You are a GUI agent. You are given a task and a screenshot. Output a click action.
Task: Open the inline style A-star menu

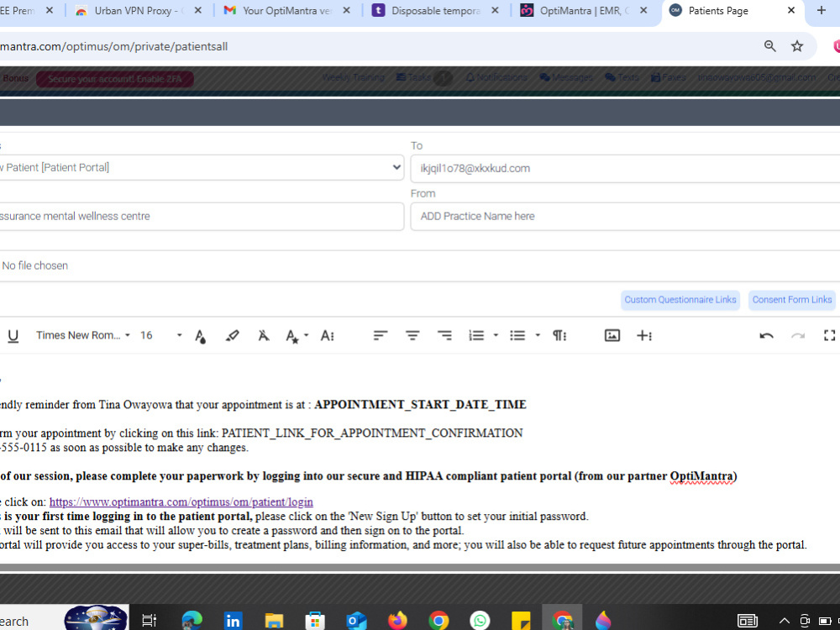tap(297, 336)
